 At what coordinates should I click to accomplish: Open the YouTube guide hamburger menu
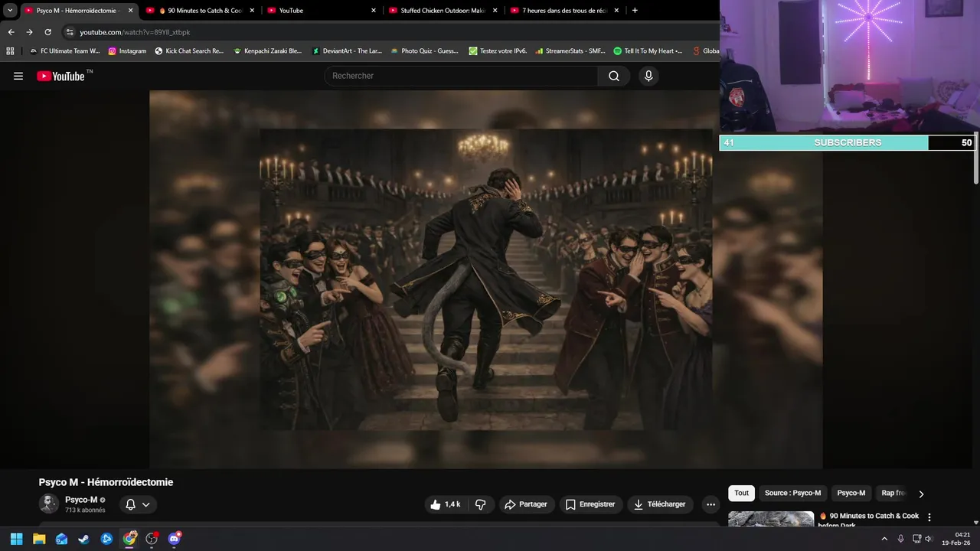pos(18,76)
